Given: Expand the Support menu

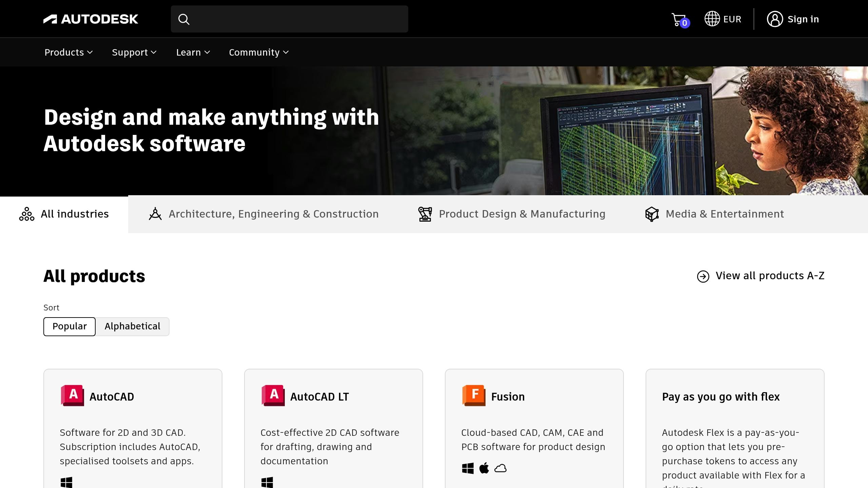Looking at the screenshot, I should (x=134, y=52).
